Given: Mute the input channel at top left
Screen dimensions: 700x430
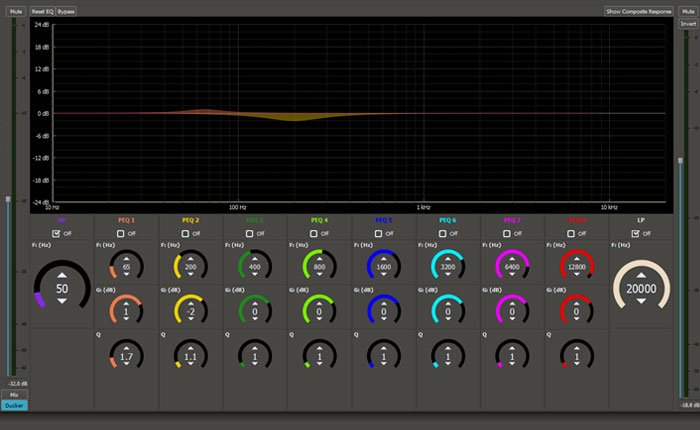Looking at the screenshot, I should coord(16,11).
